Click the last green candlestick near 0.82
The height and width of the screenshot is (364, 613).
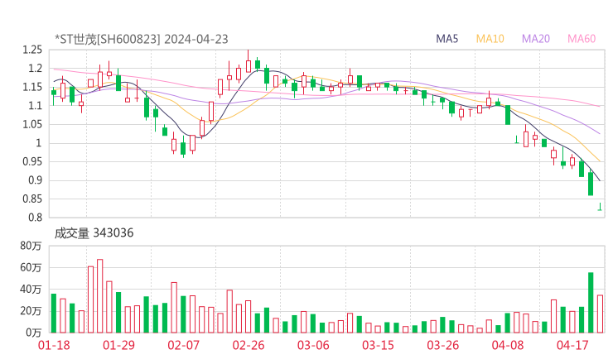(x=600, y=207)
